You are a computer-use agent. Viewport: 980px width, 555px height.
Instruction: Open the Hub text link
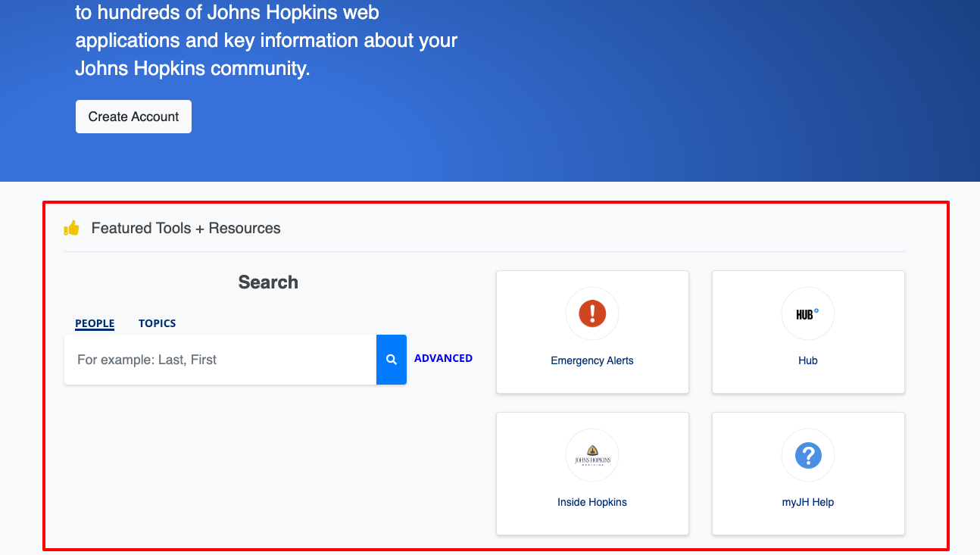pos(808,360)
